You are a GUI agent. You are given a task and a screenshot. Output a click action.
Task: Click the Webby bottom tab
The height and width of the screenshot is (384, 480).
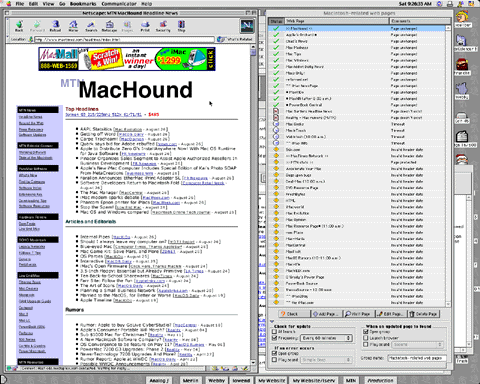(x=217, y=380)
